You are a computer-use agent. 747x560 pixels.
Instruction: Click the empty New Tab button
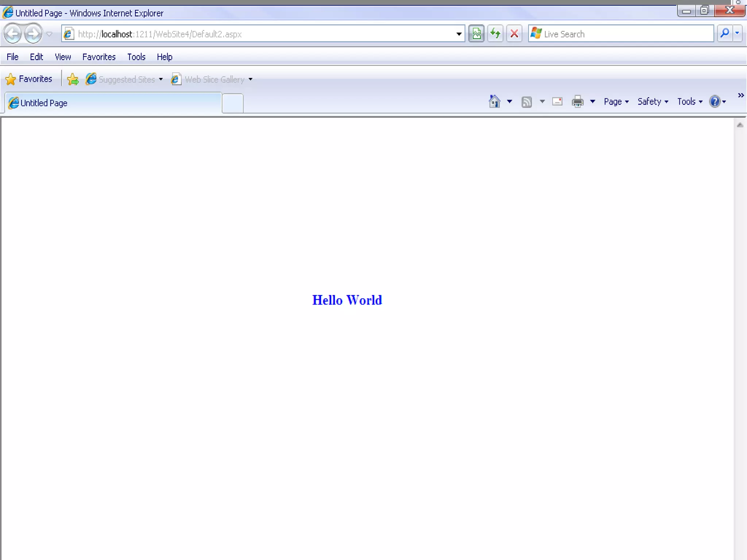point(232,104)
